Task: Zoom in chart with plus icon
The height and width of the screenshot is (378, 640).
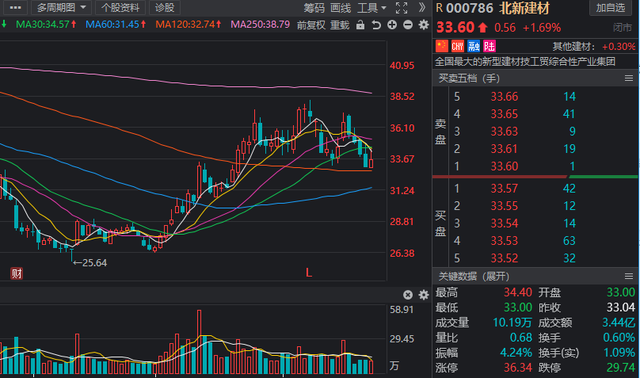Action: 392,25
